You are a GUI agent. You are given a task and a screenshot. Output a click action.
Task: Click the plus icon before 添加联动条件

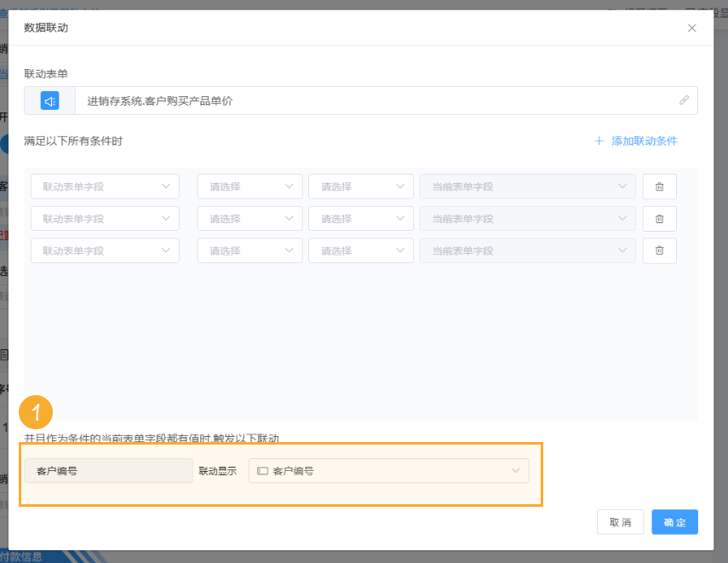click(x=599, y=141)
